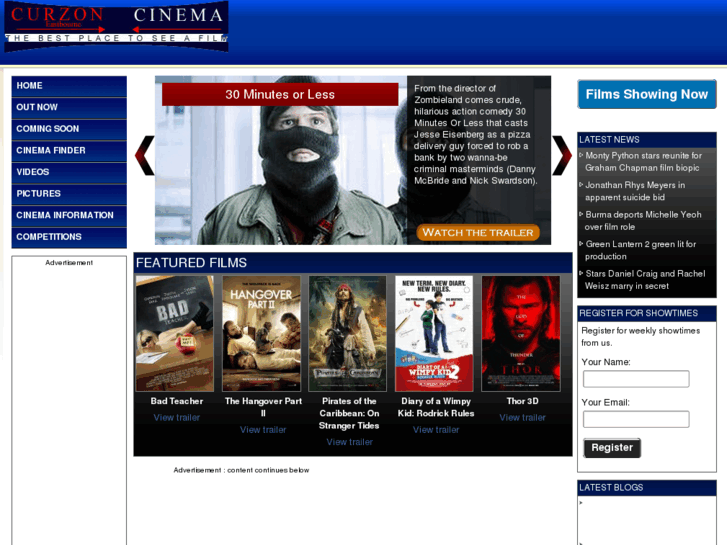
Task: Go to previous slide with left arrow
Action: pyautogui.click(x=145, y=155)
